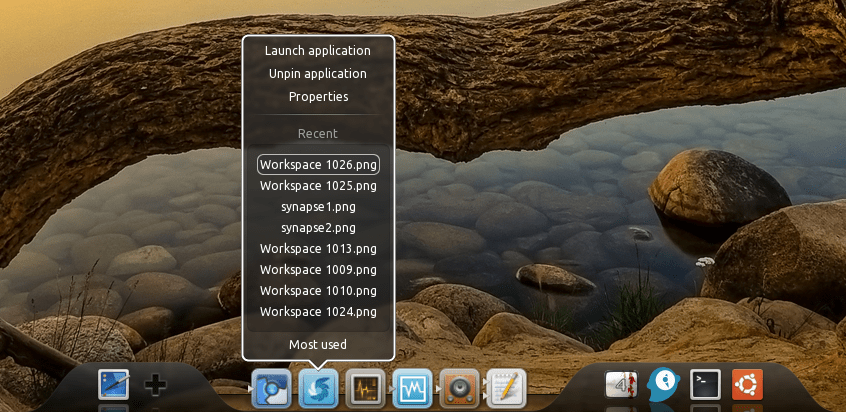This screenshot has width=846, height=412.
Task: Open Properties from the context menu
Action: [x=318, y=97]
